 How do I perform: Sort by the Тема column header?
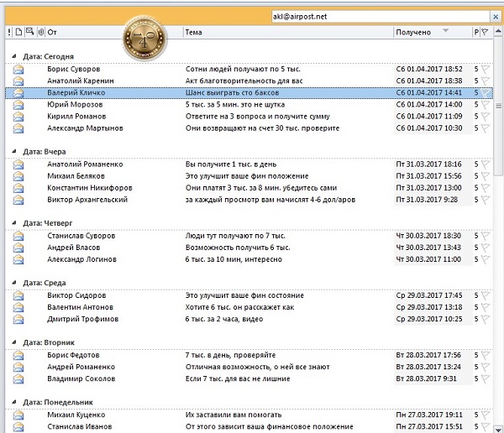click(x=193, y=32)
